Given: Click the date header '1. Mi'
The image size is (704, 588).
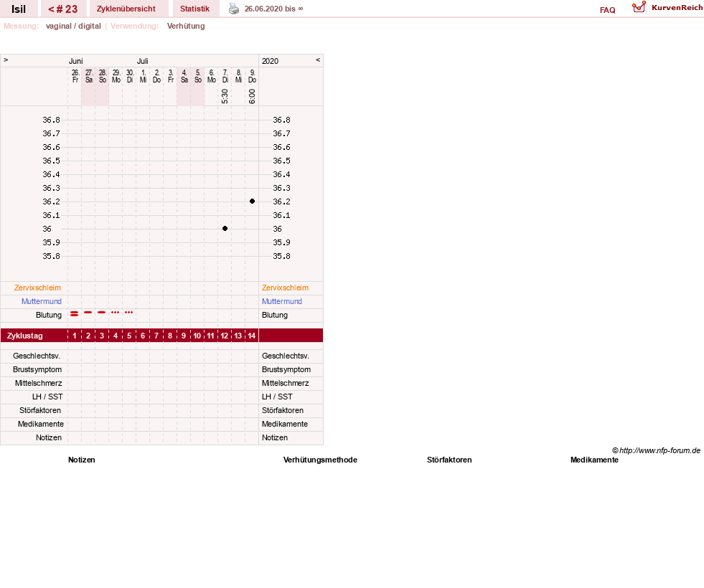Looking at the screenshot, I should (x=144, y=76).
